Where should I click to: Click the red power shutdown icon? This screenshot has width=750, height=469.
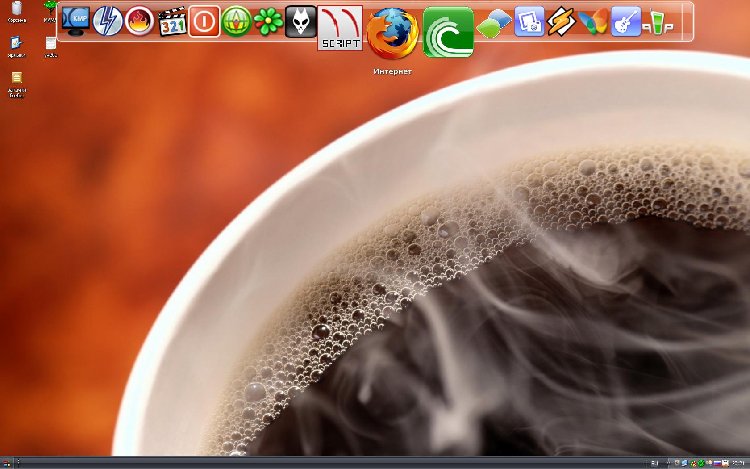tap(204, 22)
